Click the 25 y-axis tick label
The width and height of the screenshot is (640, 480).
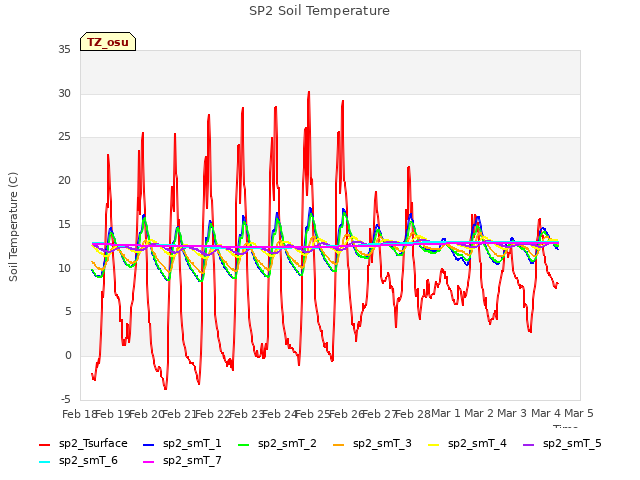[64, 137]
